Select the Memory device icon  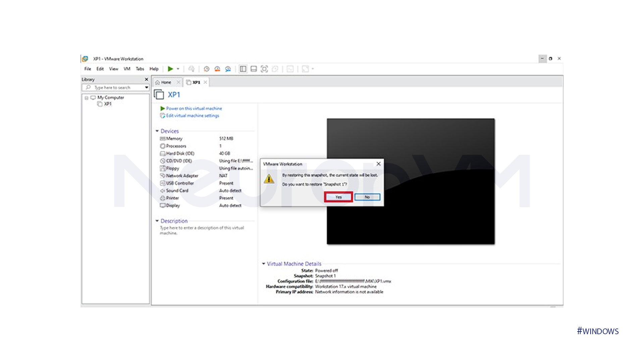[163, 138]
